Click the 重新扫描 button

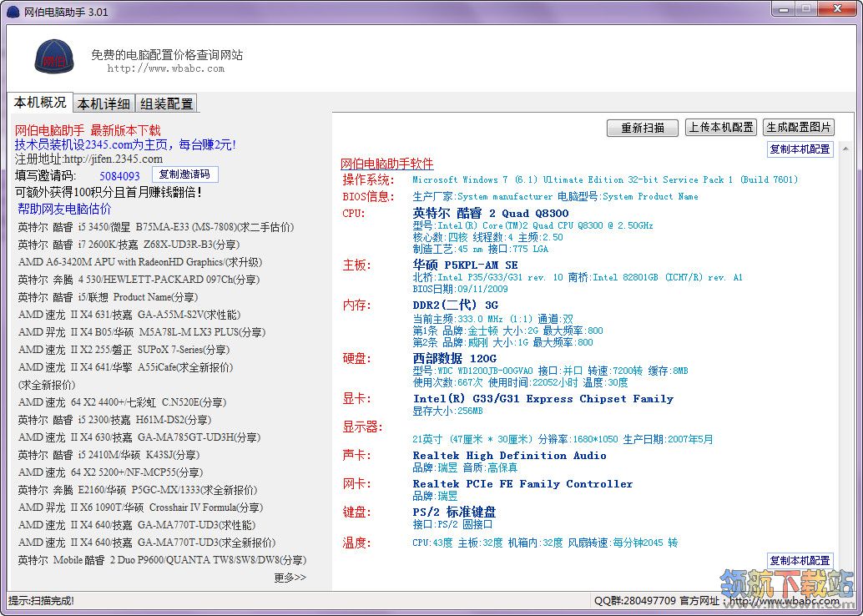pos(643,128)
